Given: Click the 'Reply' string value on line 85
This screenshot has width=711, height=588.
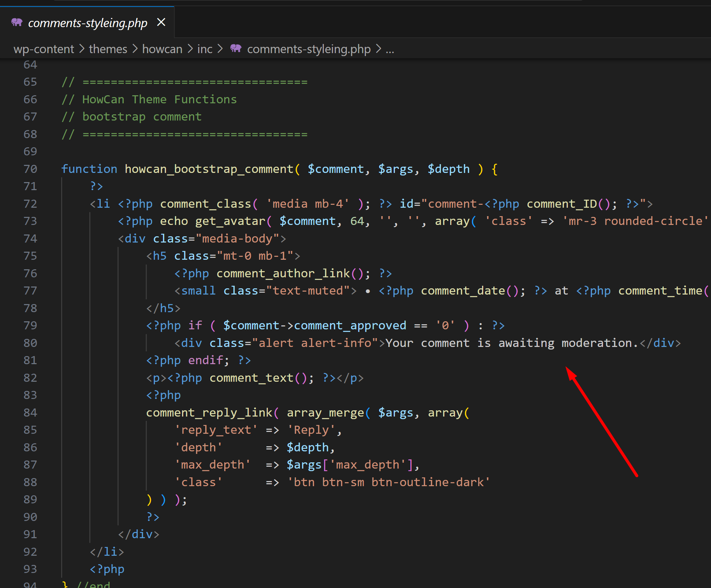Looking at the screenshot, I should click(311, 430).
